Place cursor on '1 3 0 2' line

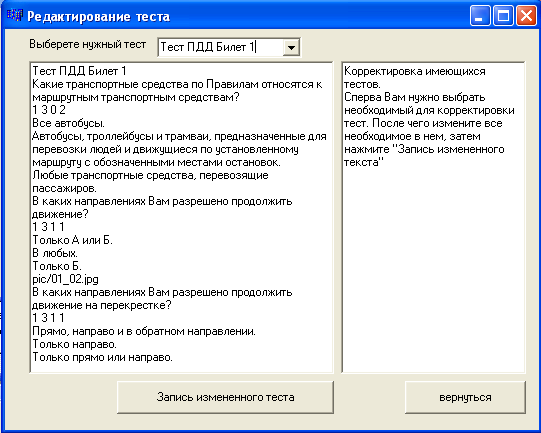(x=49, y=110)
